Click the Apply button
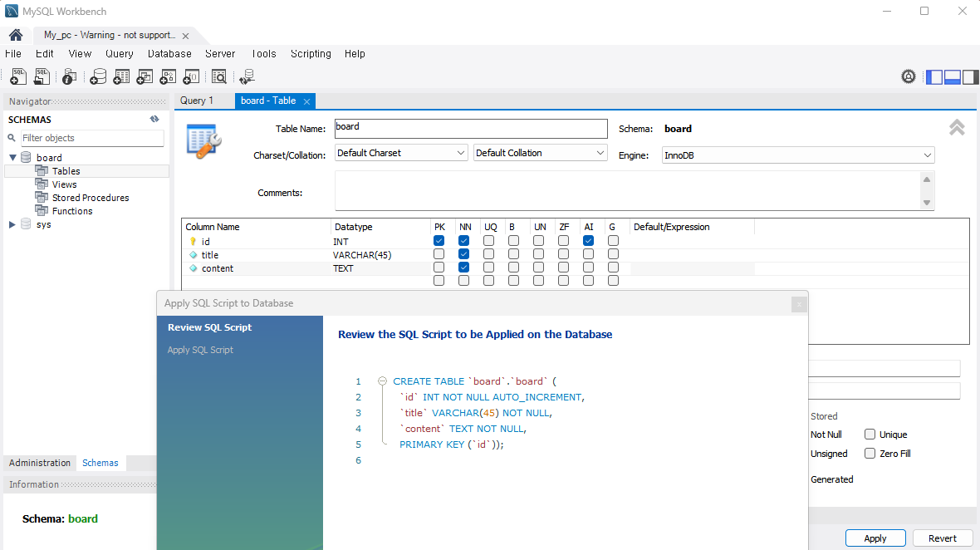Screen dimensions: 980x550 [x=875, y=538]
